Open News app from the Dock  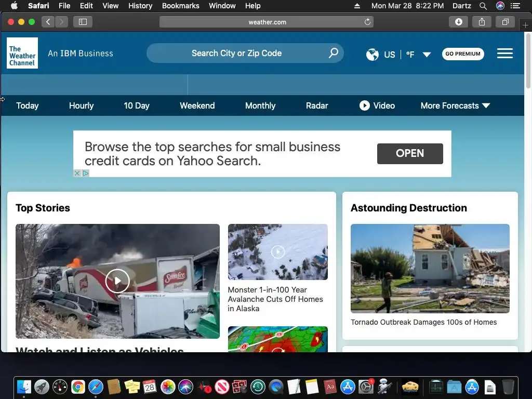point(222,387)
